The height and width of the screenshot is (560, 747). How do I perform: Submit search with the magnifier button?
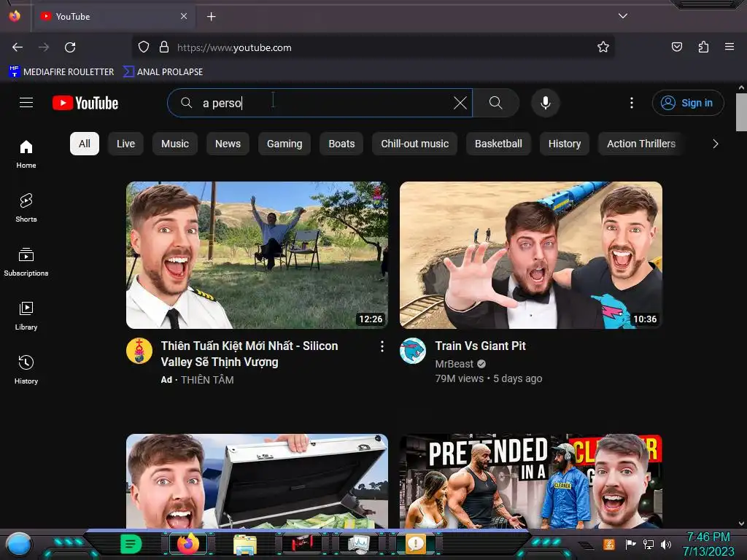496,103
